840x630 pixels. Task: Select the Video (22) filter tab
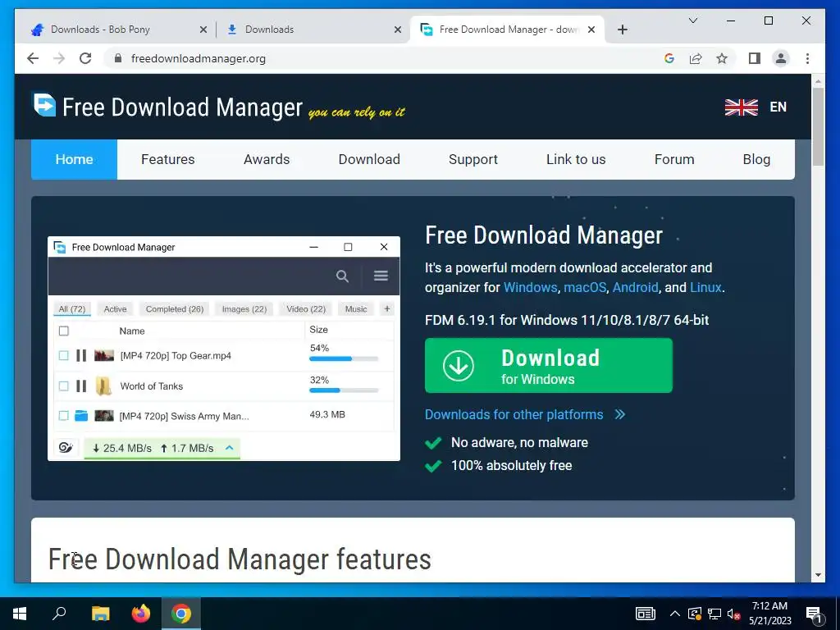tap(306, 309)
